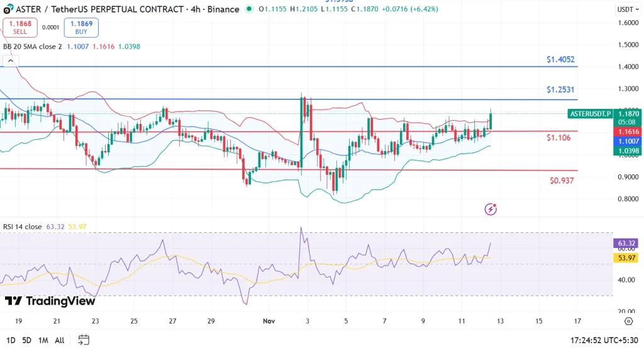Show the All time range
Screen dimensions: 644x350
[x=59, y=340]
